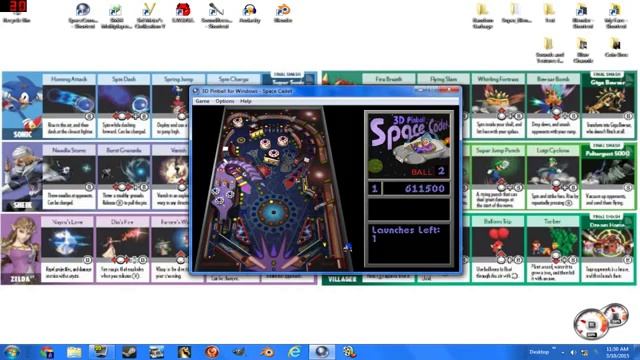The image size is (640, 360).
Task: Click the 611500 score display
Action: click(416, 189)
